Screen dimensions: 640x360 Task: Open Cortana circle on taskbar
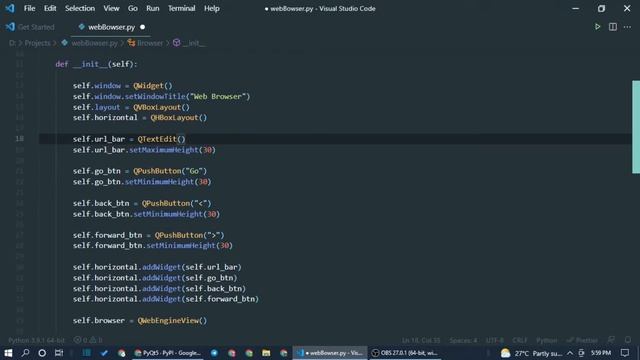pyautogui.click(x=42, y=353)
